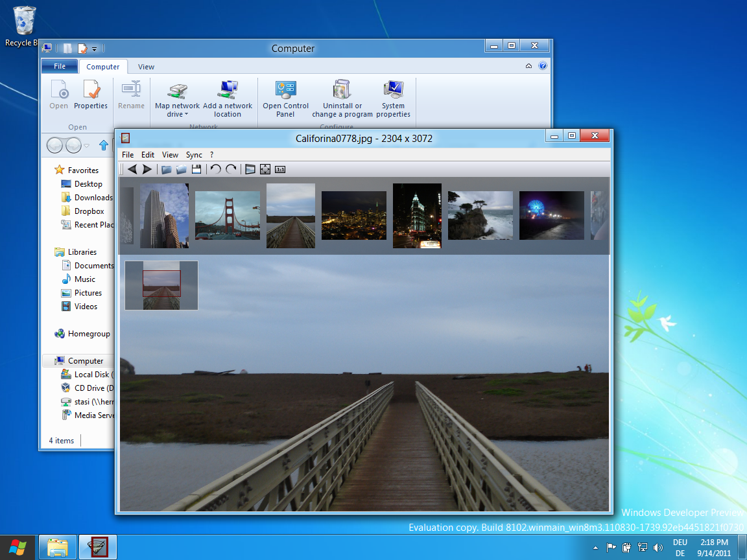Switch to the View ribbon tab
Viewport: 747px width, 560px height.
(147, 67)
